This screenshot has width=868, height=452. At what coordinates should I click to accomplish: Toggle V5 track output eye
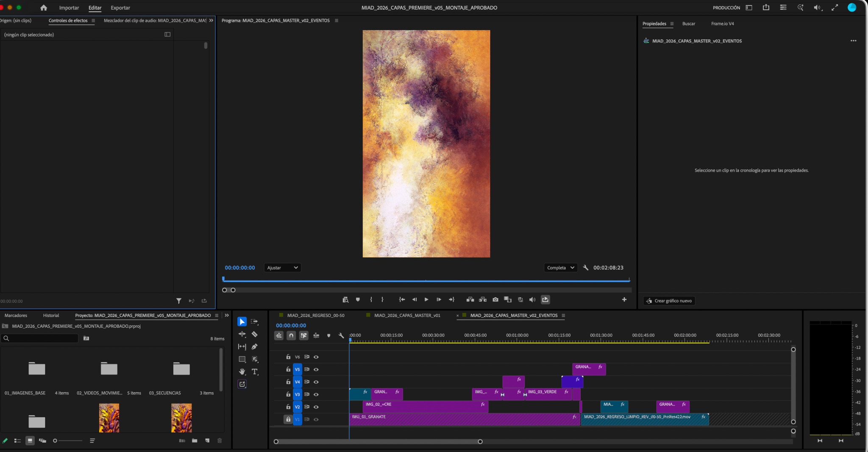point(316,370)
